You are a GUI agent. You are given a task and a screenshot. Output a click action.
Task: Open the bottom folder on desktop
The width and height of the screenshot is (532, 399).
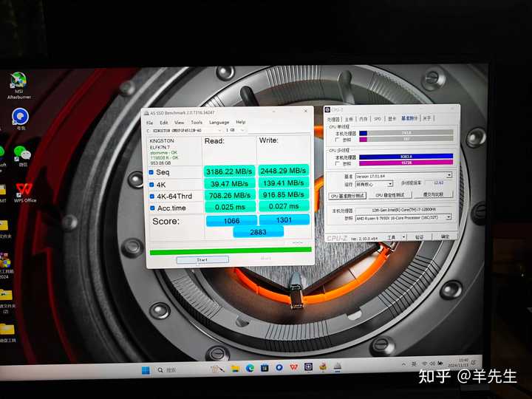[x=7, y=332]
